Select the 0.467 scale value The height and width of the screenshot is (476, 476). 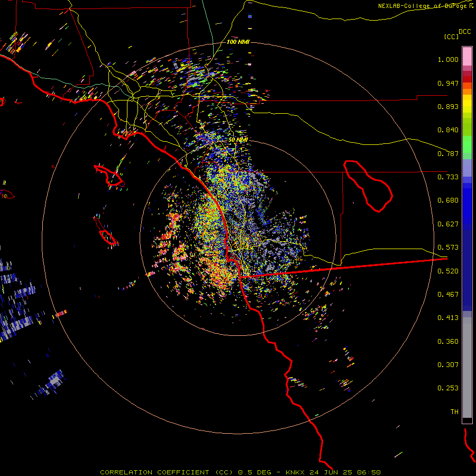point(448,295)
